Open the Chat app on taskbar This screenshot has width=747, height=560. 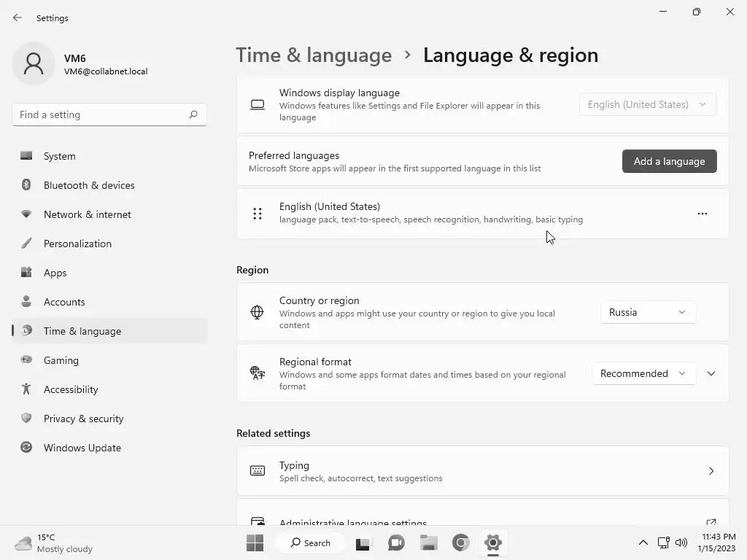pos(396,542)
